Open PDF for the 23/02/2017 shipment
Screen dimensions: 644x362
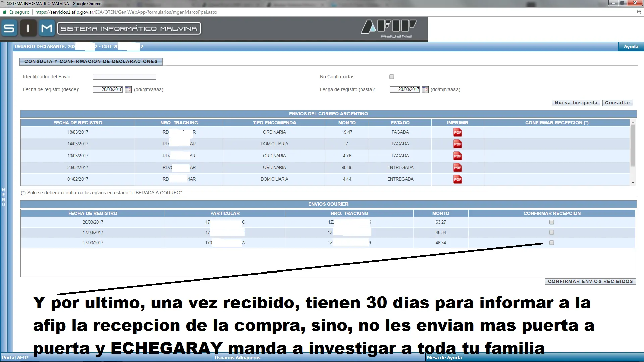click(458, 168)
